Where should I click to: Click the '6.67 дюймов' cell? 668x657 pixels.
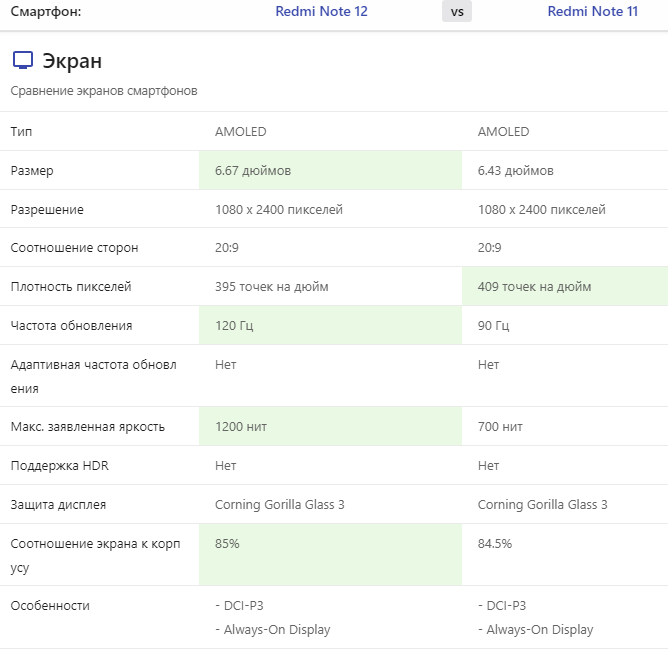pos(331,170)
